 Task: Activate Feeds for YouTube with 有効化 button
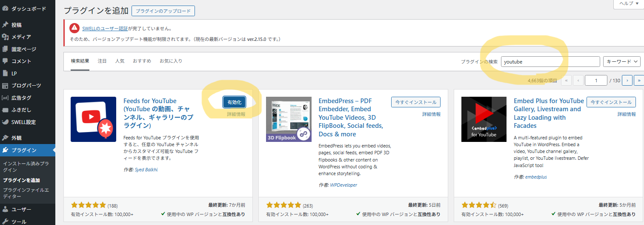[234, 102]
